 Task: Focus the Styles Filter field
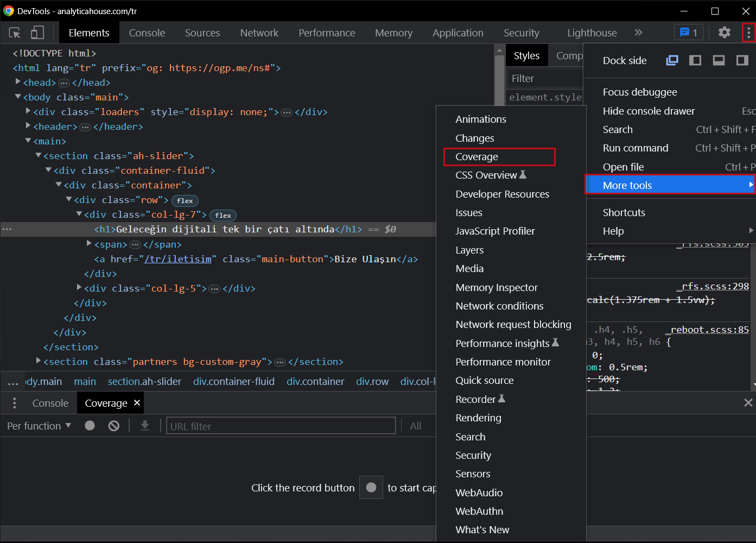pos(545,79)
